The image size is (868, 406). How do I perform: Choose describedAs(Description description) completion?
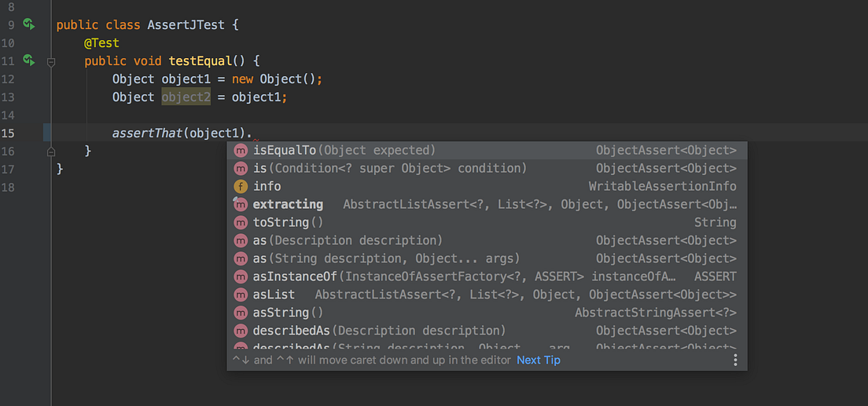point(487,331)
